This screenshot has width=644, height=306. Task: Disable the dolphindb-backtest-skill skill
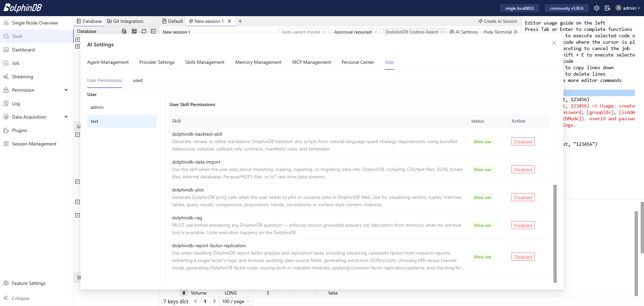[523, 142]
